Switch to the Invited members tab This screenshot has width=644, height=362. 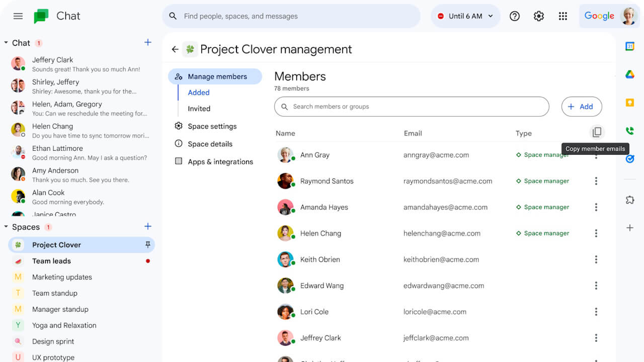[198, 108]
